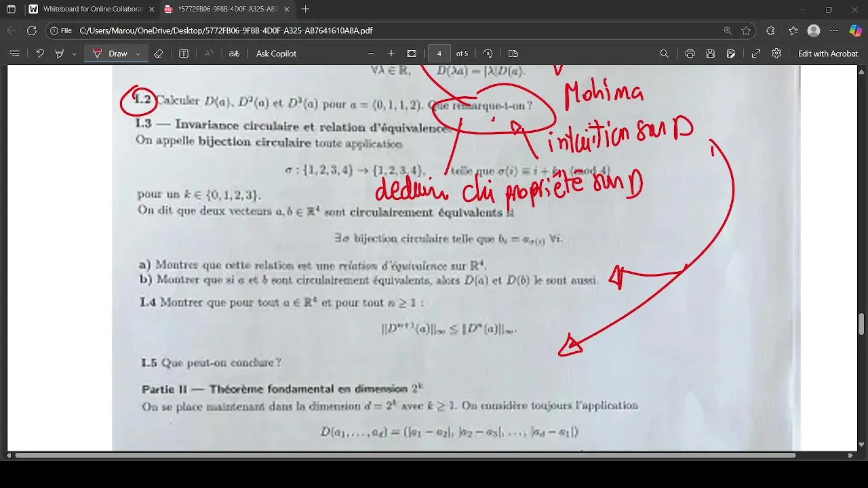This screenshot has height=488, width=868.
Task: Open a new browser tab
Action: pyautogui.click(x=306, y=9)
